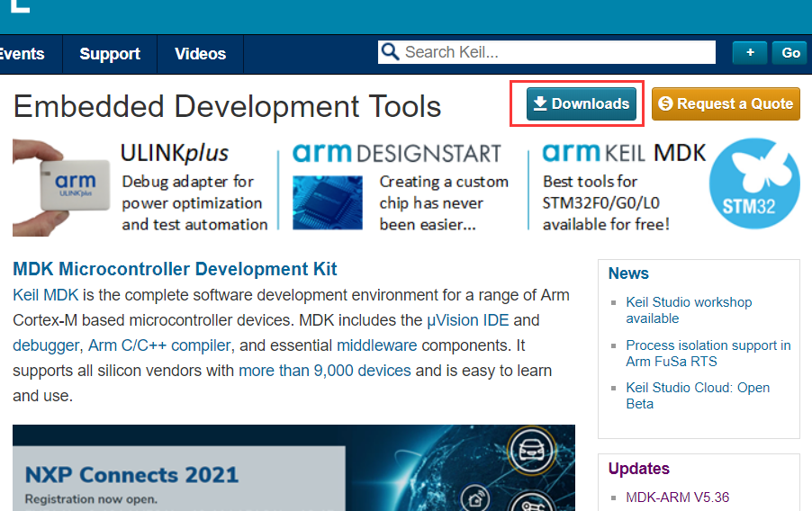The width and height of the screenshot is (812, 511).
Task: Open the Support menu
Action: point(110,54)
